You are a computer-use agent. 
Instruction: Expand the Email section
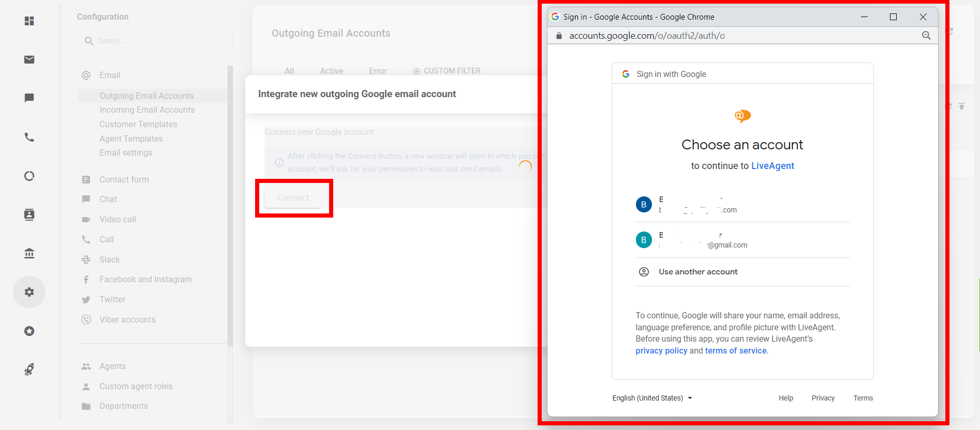pos(110,75)
